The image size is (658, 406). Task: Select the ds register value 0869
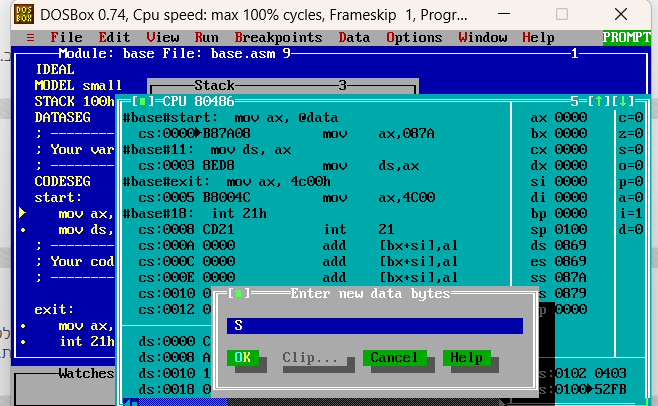coord(571,245)
